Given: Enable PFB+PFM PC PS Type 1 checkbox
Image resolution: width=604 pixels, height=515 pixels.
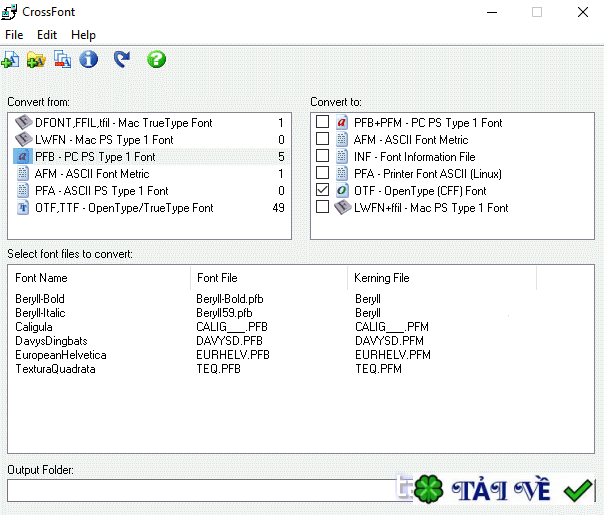Looking at the screenshot, I should coord(322,122).
